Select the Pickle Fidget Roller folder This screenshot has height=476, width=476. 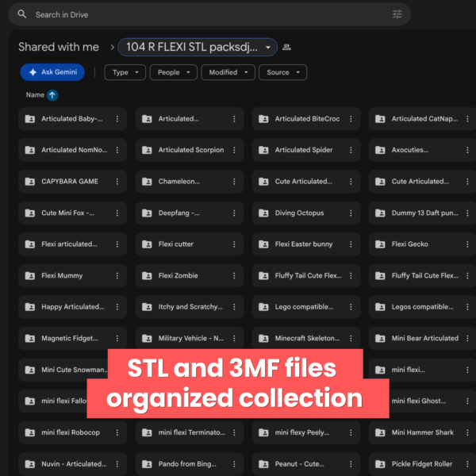click(x=422, y=464)
